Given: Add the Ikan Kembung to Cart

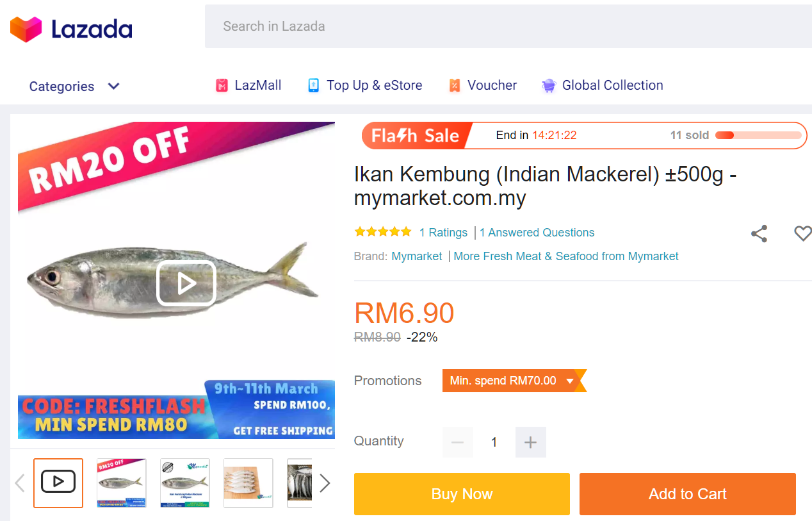Looking at the screenshot, I should (x=687, y=493).
